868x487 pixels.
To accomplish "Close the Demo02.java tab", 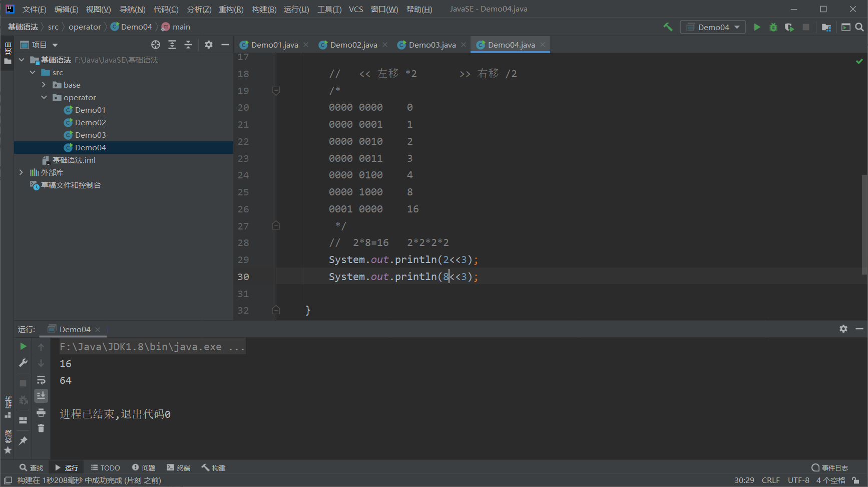I will 385,45.
